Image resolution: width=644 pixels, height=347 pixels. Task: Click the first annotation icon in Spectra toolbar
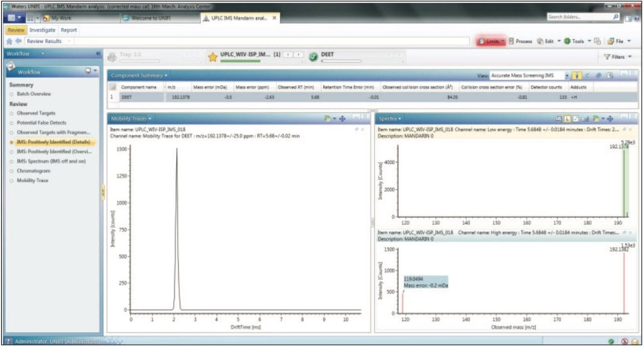coord(558,118)
